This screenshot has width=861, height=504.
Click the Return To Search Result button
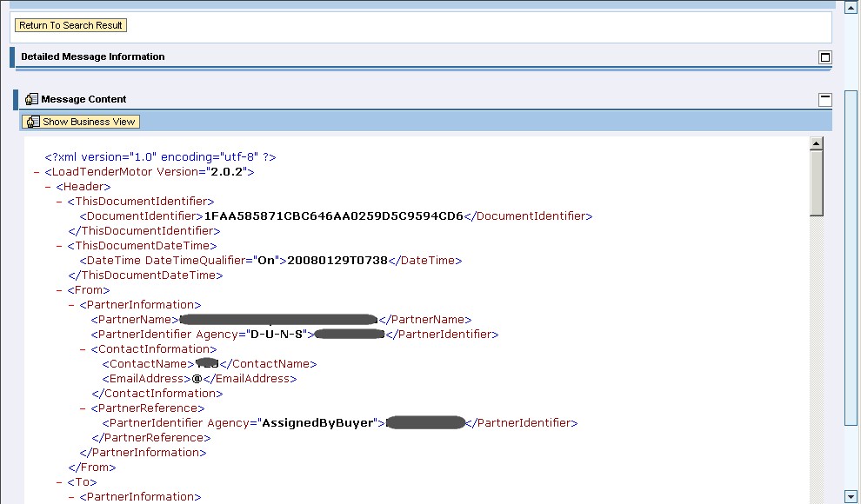tap(71, 25)
